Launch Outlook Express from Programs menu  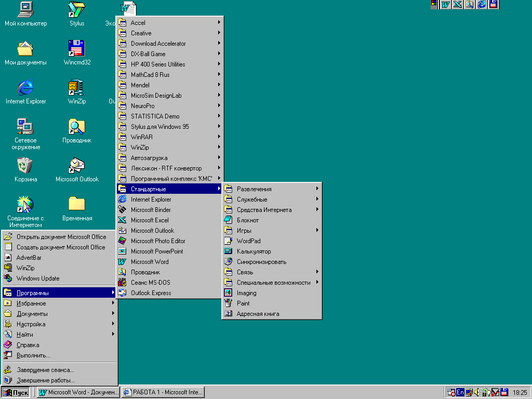pyautogui.click(x=169, y=293)
